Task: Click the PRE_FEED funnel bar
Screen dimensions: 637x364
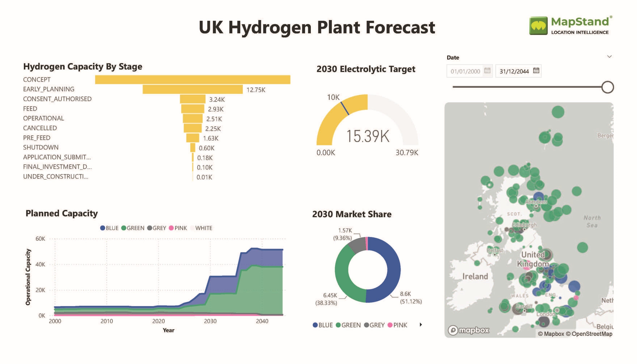Action: tap(192, 138)
